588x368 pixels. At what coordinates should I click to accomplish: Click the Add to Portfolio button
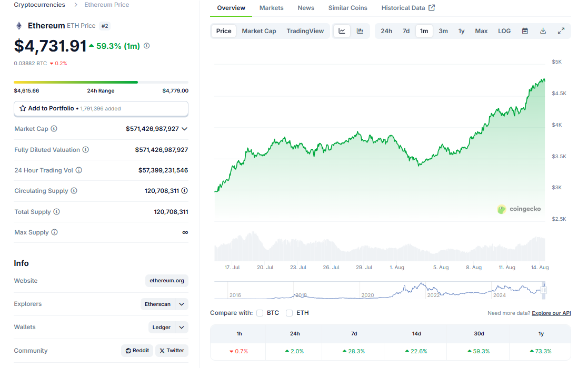[101, 109]
